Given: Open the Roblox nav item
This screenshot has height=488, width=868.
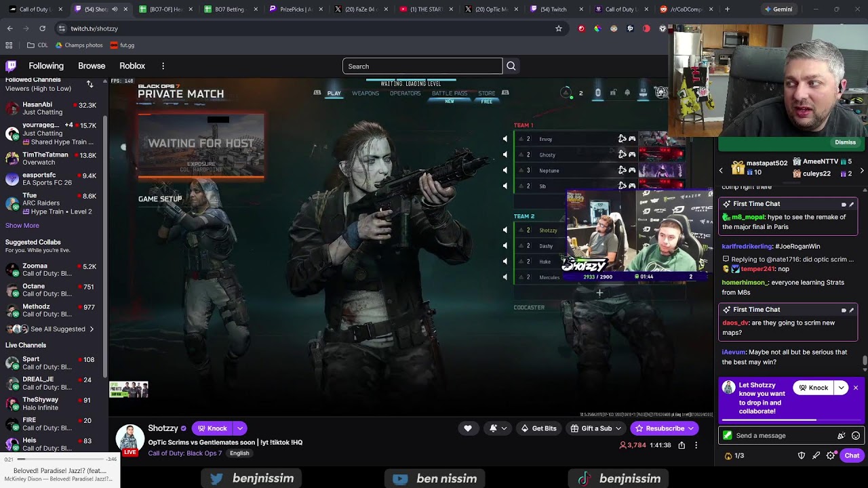Looking at the screenshot, I should [x=132, y=66].
